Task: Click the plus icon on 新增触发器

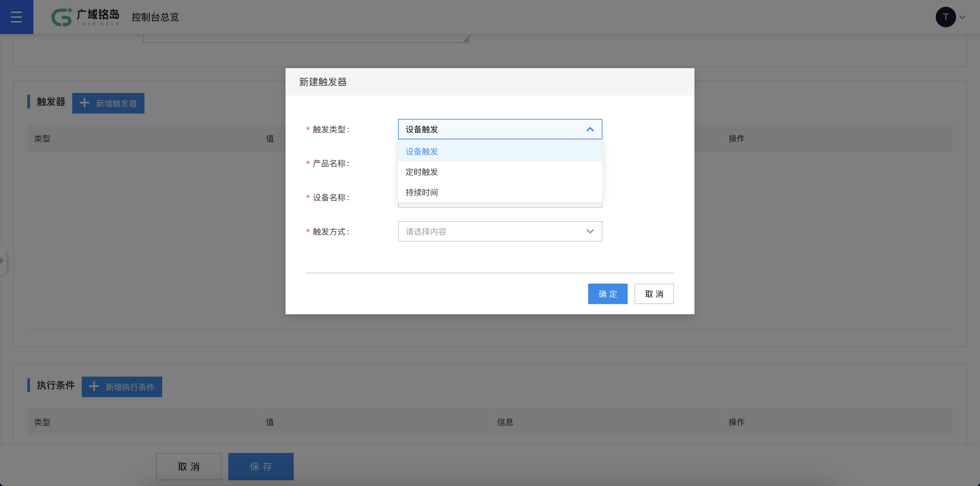Action: click(85, 103)
